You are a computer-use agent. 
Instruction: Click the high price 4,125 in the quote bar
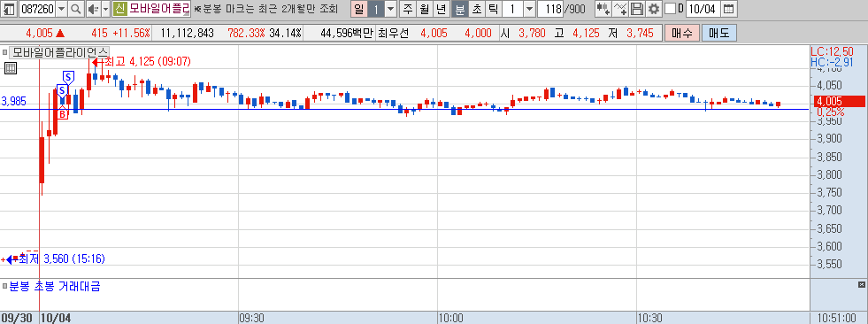point(586,34)
